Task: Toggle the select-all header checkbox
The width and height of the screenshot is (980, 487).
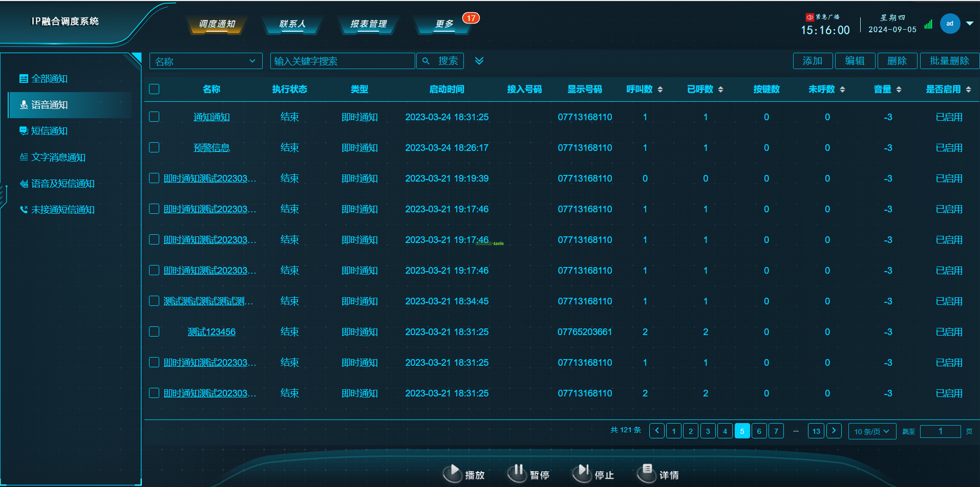Action: tap(154, 89)
